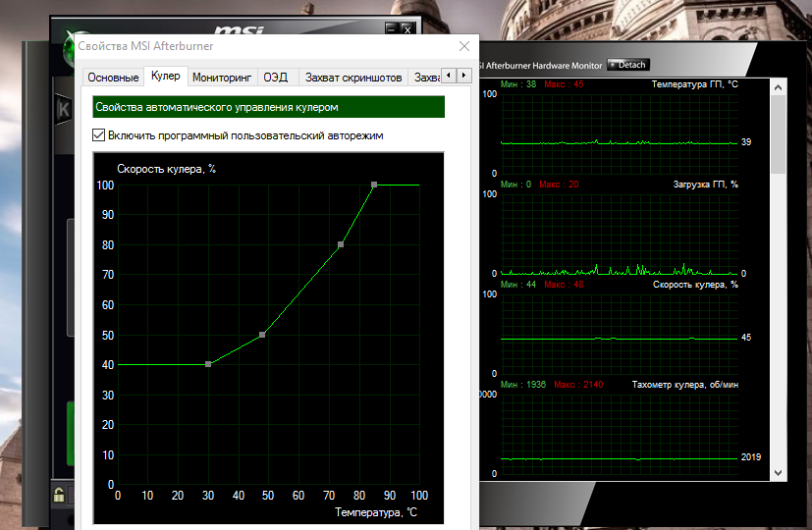Click Hardware Monitor scrollbar down arrow
The image size is (812, 530).
tap(778, 473)
